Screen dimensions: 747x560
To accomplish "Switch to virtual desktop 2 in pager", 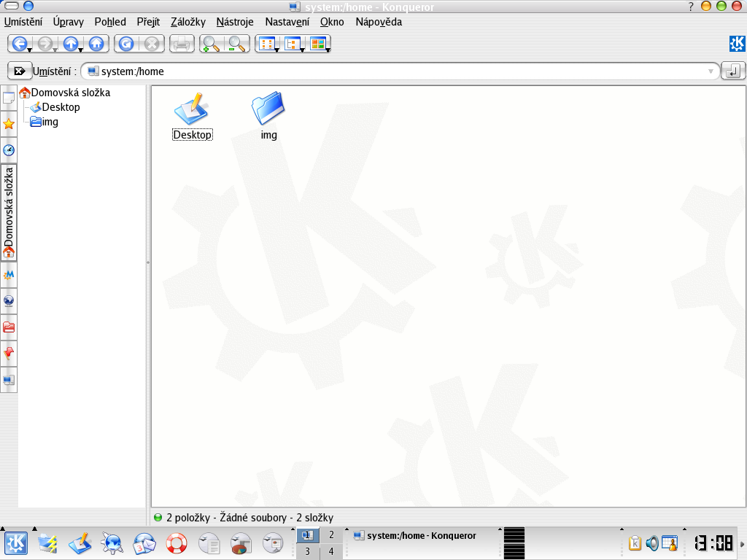I will point(332,535).
